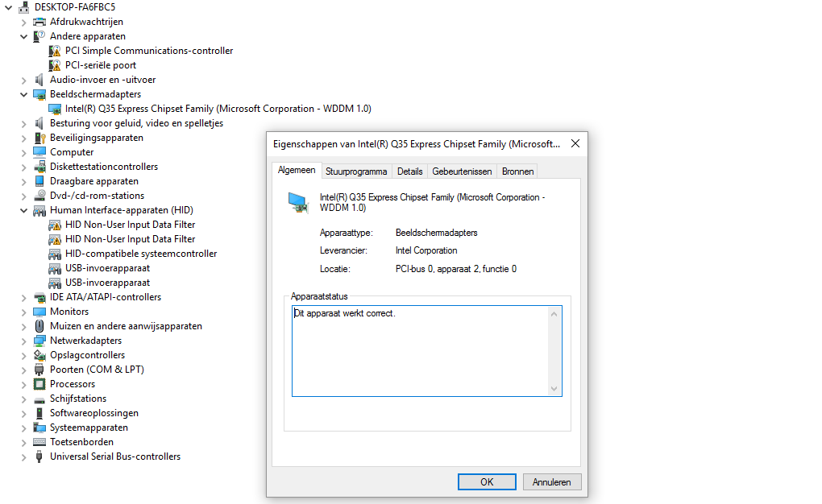The image size is (822, 504).
Task: Open the Details tab
Action: click(x=409, y=171)
